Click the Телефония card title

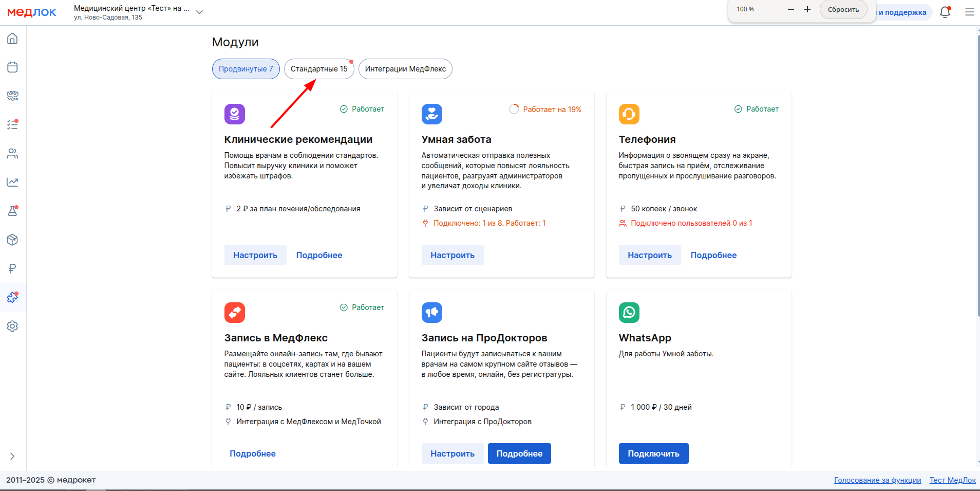[x=647, y=139]
